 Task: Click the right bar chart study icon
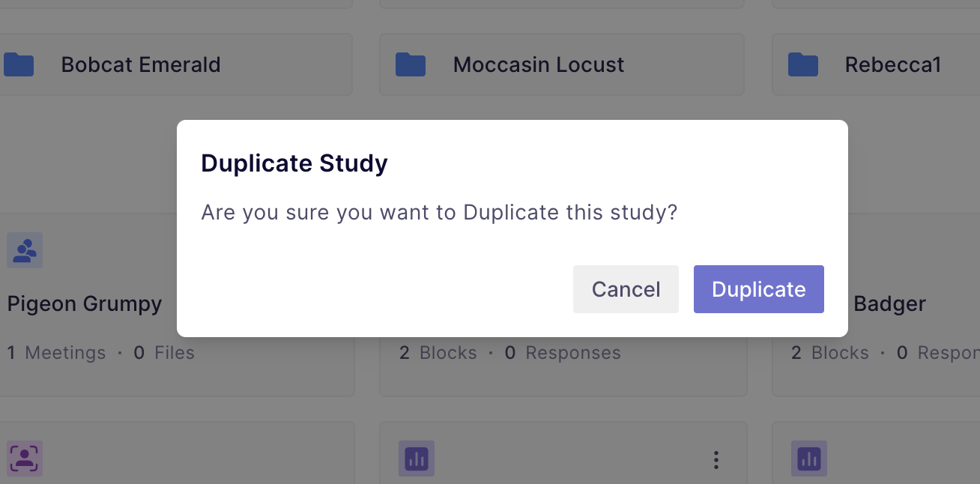click(x=809, y=459)
